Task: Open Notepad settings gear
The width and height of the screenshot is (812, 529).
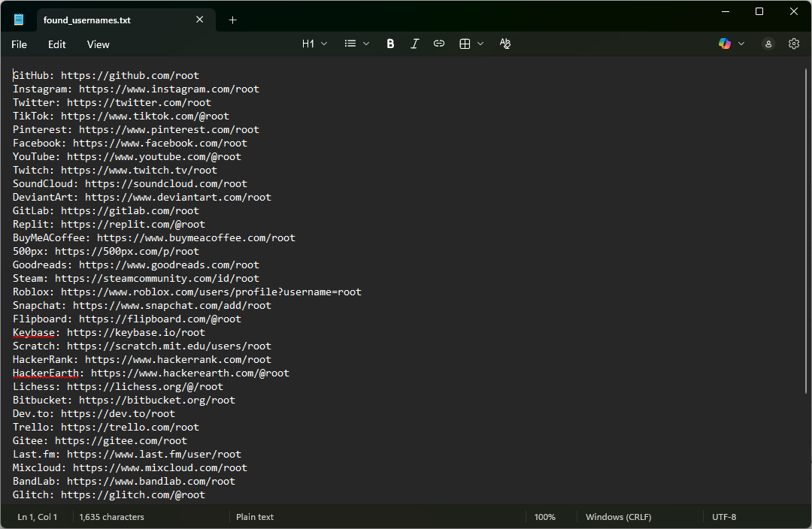Action: tap(794, 44)
